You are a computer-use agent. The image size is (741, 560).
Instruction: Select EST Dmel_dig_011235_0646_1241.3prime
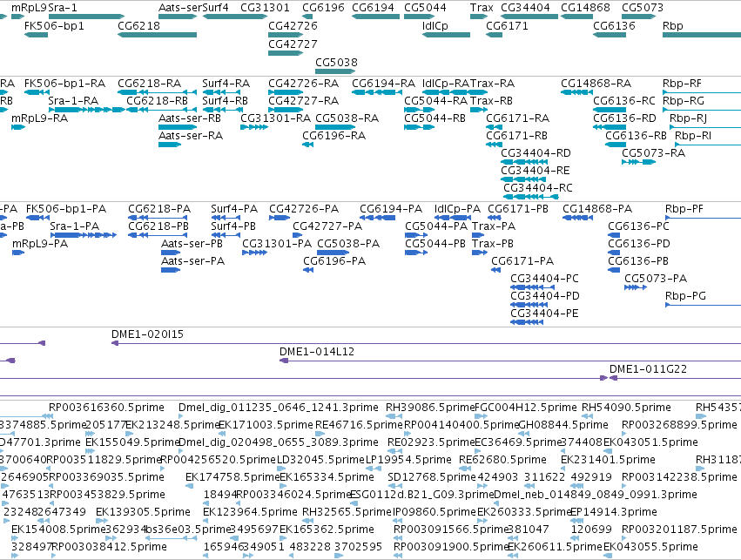(279, 408)
